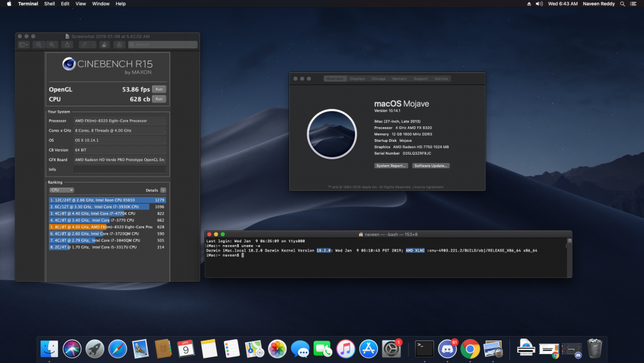Switch to the Memory tab
This screenshot has height=363, width=644.
pos(399,79)
